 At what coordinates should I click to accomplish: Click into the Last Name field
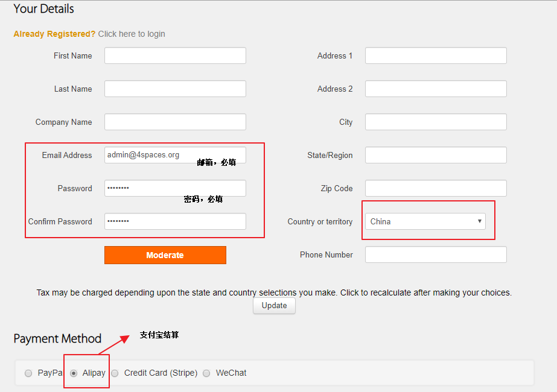coord(175,89)
